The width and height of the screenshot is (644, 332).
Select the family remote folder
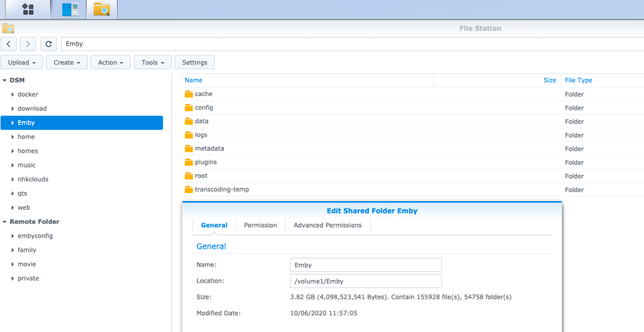27,250
